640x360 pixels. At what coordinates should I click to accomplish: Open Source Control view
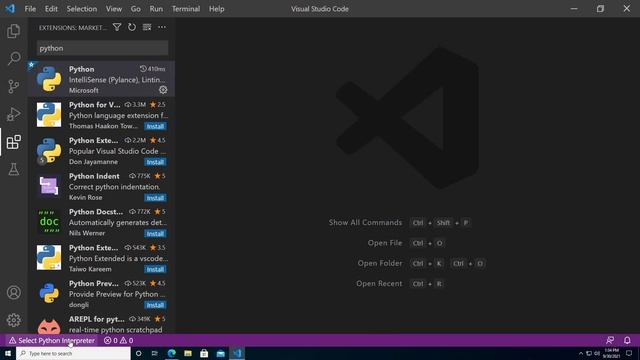click(x=13, y=86)
